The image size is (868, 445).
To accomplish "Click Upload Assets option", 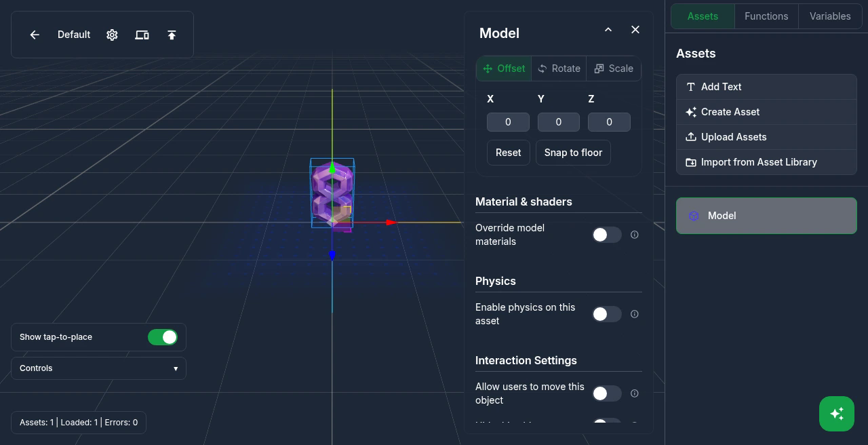I will (x=766, y=137).
